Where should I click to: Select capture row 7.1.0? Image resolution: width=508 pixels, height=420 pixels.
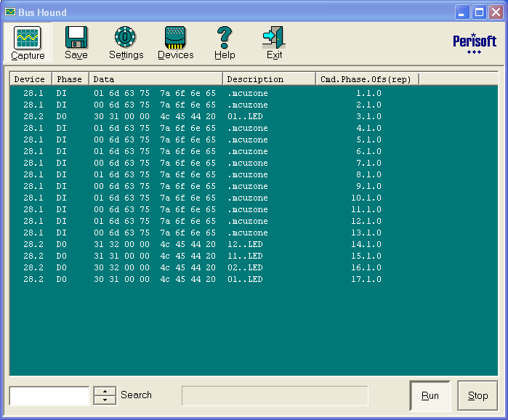[254, 163]
